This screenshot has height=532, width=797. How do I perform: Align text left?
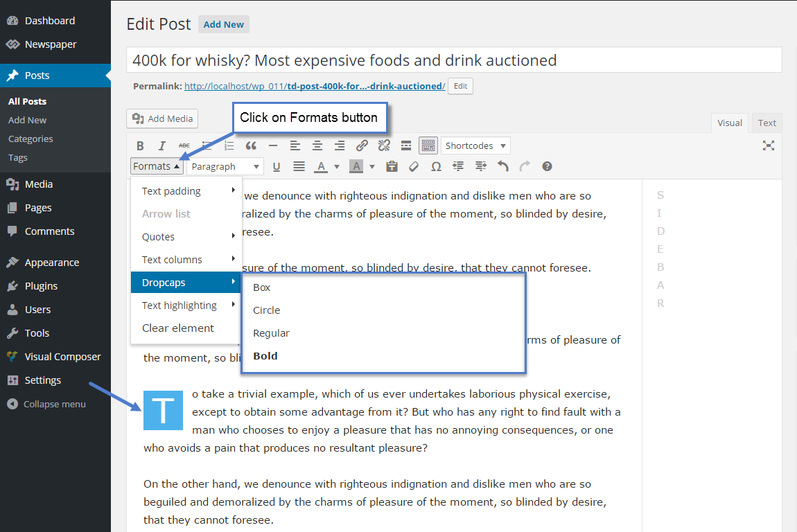pos(295,146)
